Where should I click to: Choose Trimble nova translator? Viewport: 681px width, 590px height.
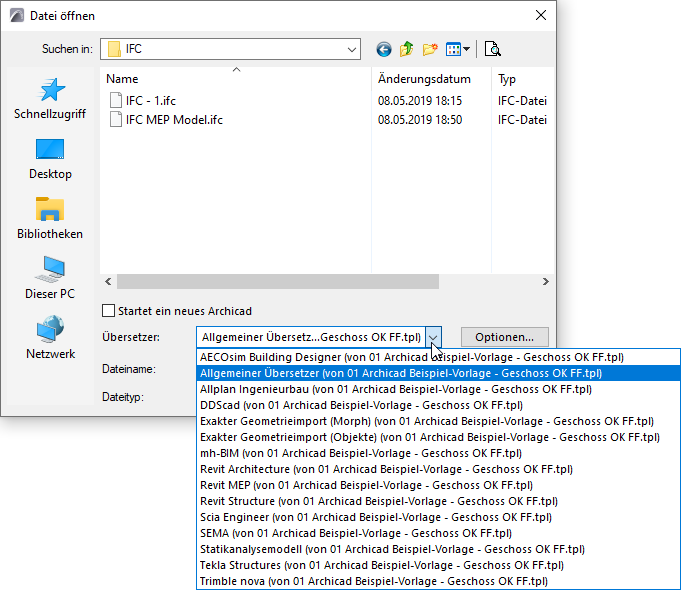click(438, 581)
